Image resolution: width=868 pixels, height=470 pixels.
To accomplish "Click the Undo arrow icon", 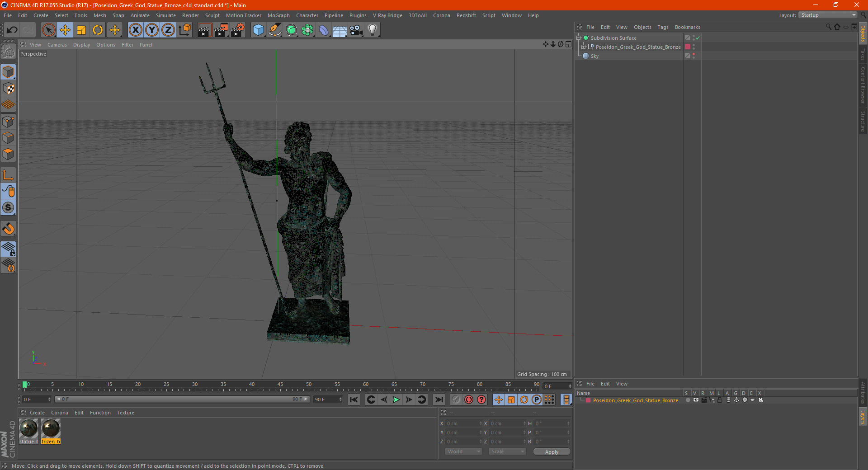I will pos(12,30).
